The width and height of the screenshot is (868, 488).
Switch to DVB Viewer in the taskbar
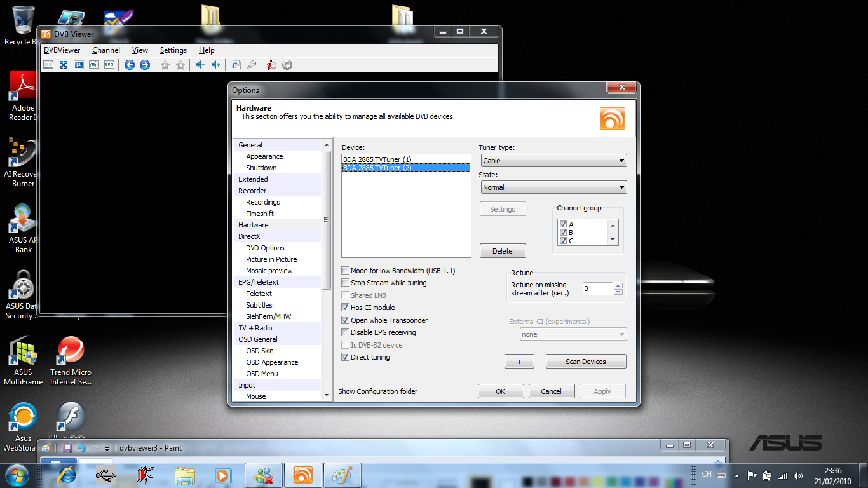click(x=303, y=475)
